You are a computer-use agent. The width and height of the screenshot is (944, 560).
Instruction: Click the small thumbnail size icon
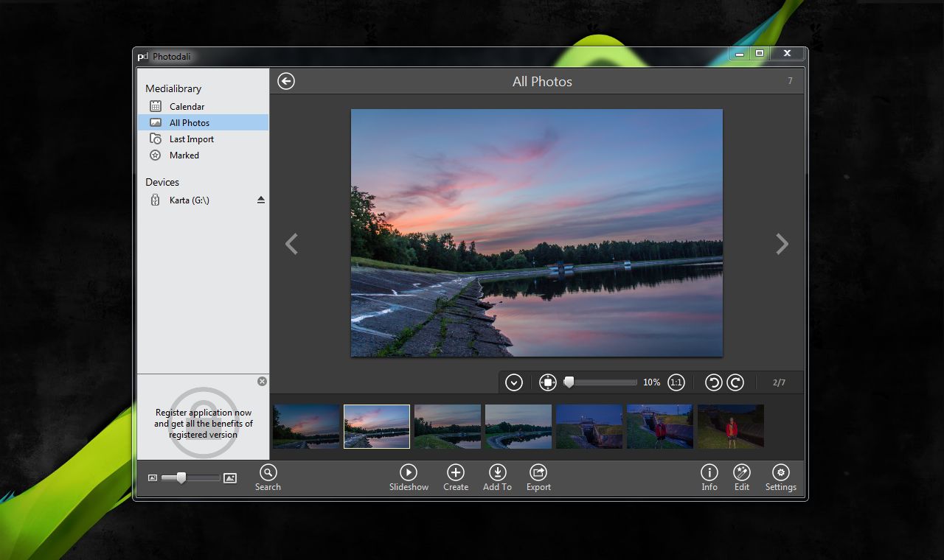(153, 478)
